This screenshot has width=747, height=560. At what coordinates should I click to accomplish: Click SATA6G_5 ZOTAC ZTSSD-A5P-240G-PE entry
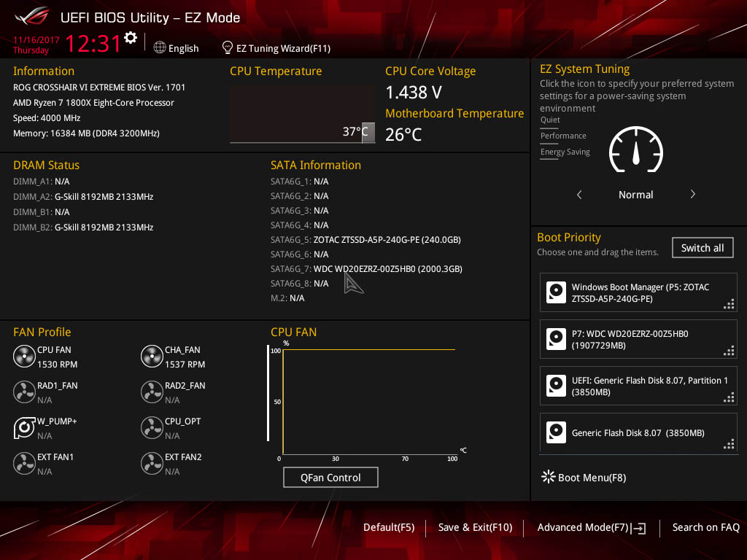(365, 240)
